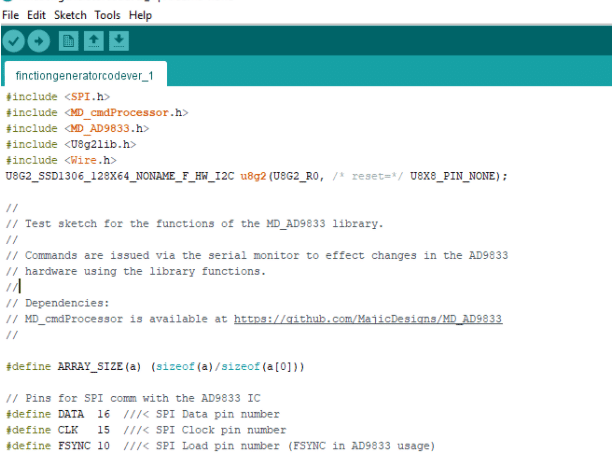Screen dimensions: 612x474
Task: Open the File menu
Action: click(x=11, y=15)
